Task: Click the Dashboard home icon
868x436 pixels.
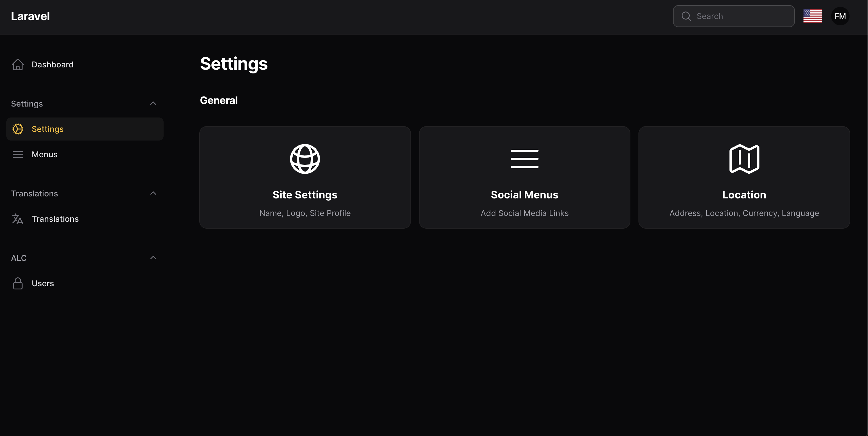Action: [x=18, y=65]
